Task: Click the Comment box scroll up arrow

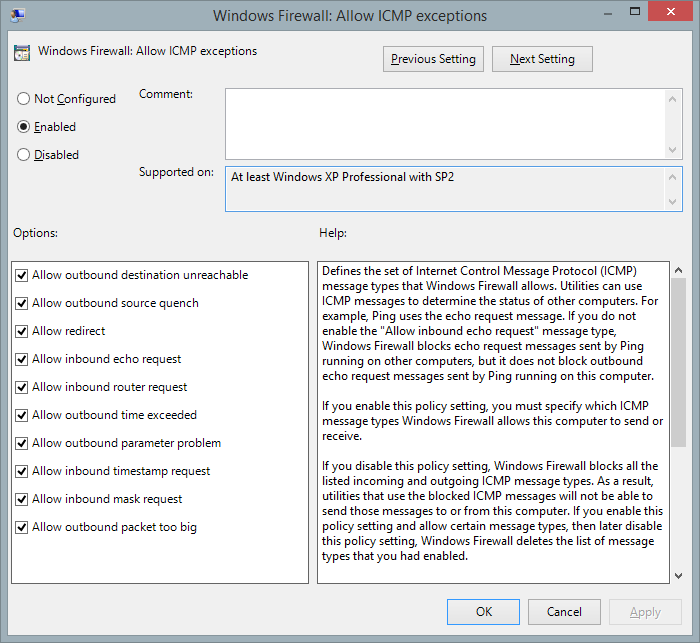Action: tap(673, 99)
